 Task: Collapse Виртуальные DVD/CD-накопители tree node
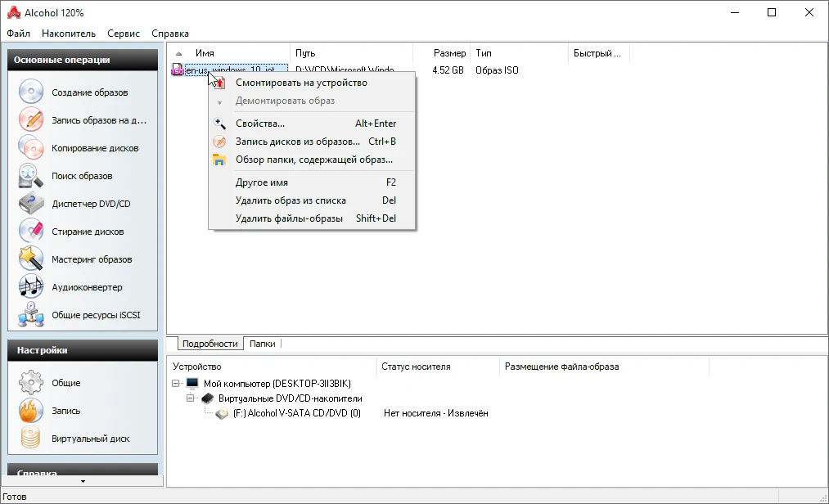point(191,398)
